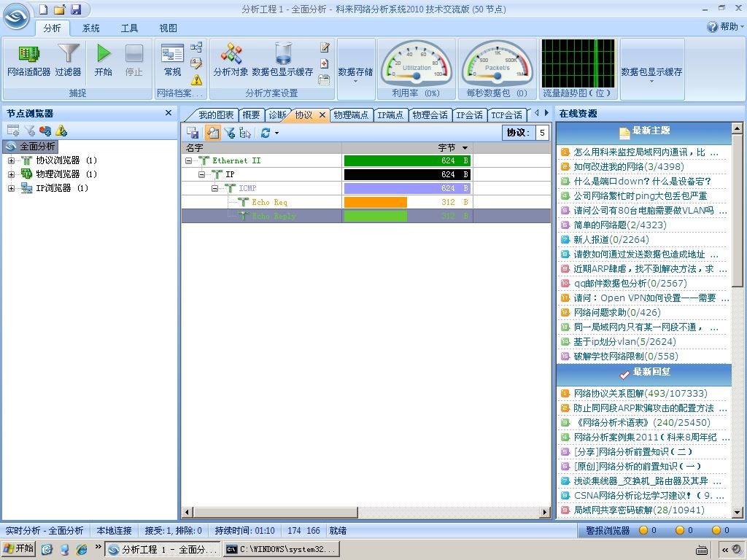747x560 pixels.
Task: Click the filter icon in 节点浏览器 toolbar
Action: click(29, 130)
